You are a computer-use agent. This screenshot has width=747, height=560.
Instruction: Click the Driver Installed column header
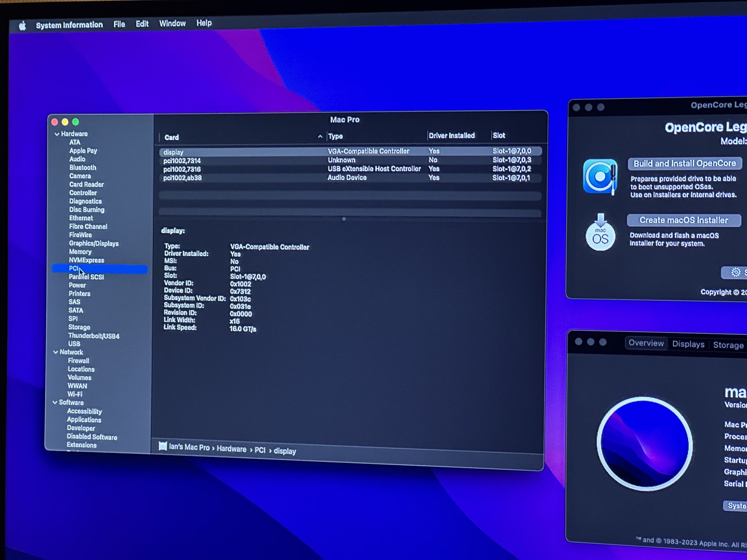click(x=452, y=136)
